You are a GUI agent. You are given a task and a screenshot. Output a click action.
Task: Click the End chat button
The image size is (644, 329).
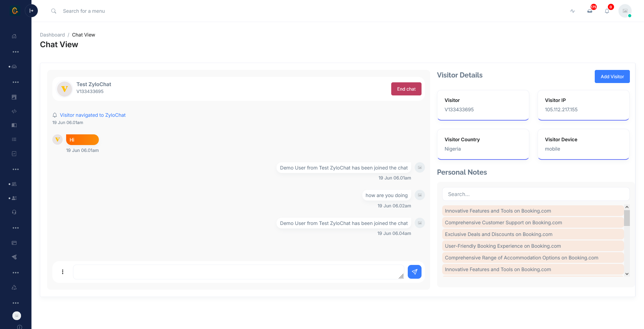click(406, 89)
